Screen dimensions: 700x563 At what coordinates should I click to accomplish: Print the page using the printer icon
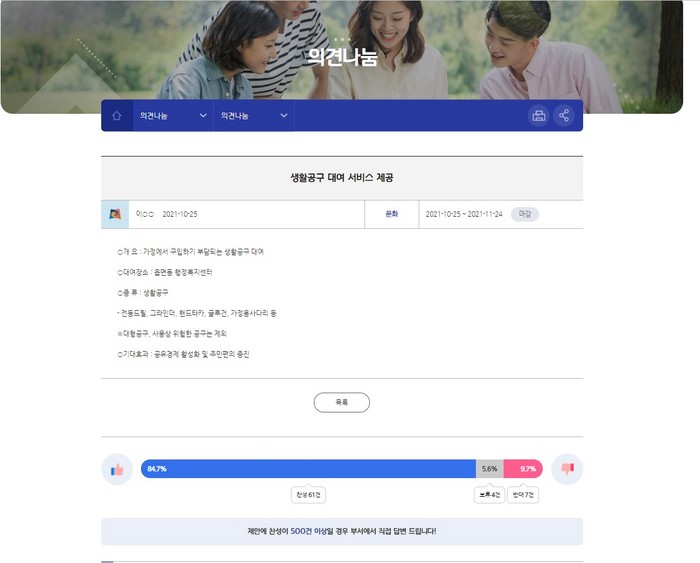point(539,116)
